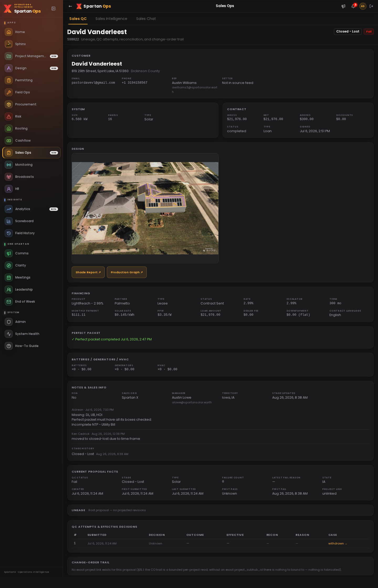Image resolution: width=378 pixels, height=588 pixels.
Task: Open the notifications bell
Action: pos(353,6)
